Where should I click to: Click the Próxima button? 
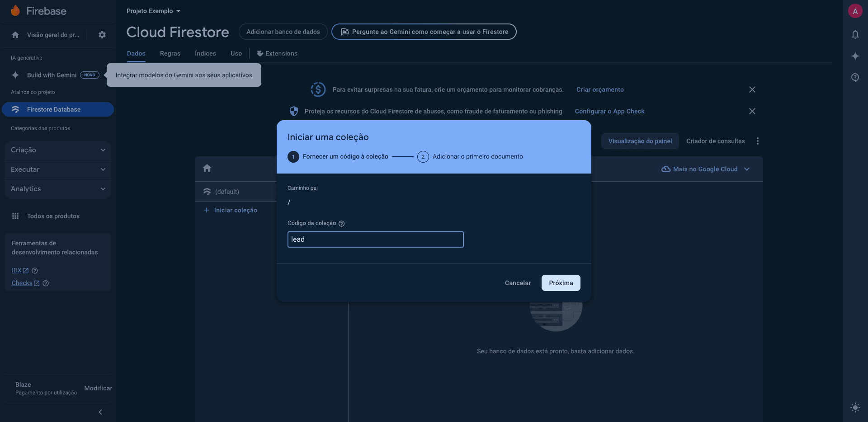(x=561, y=283)
